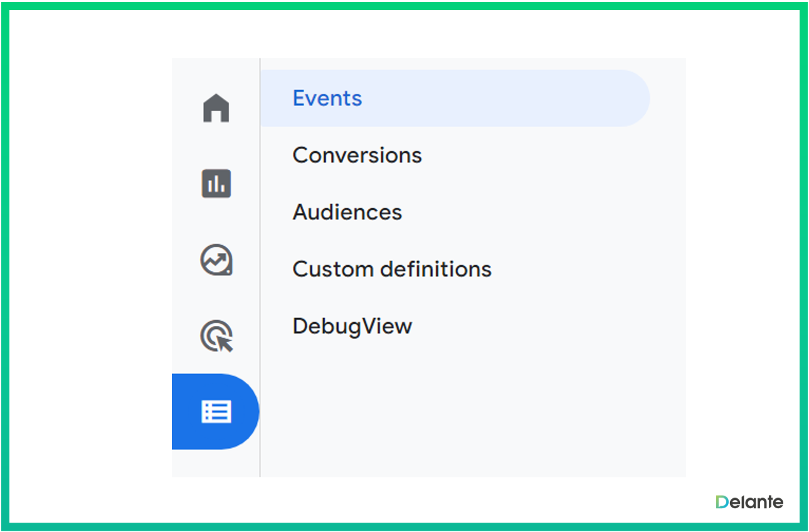Open Explore via the trend arrow icon
The image size is (809, 532).
(216, 260)
